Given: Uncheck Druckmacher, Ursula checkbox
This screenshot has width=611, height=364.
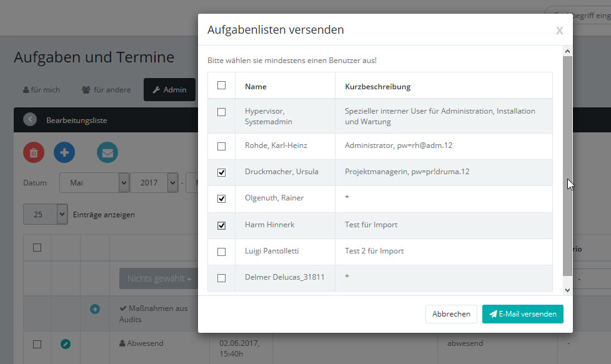Looking at the screenshot, I should 221,172.
